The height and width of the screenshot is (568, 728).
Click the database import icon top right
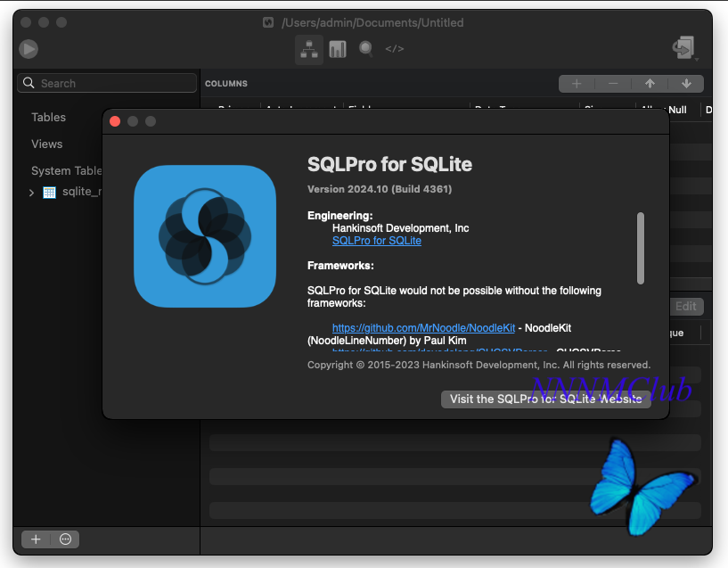pyautogui.click(x=684, y=48)
